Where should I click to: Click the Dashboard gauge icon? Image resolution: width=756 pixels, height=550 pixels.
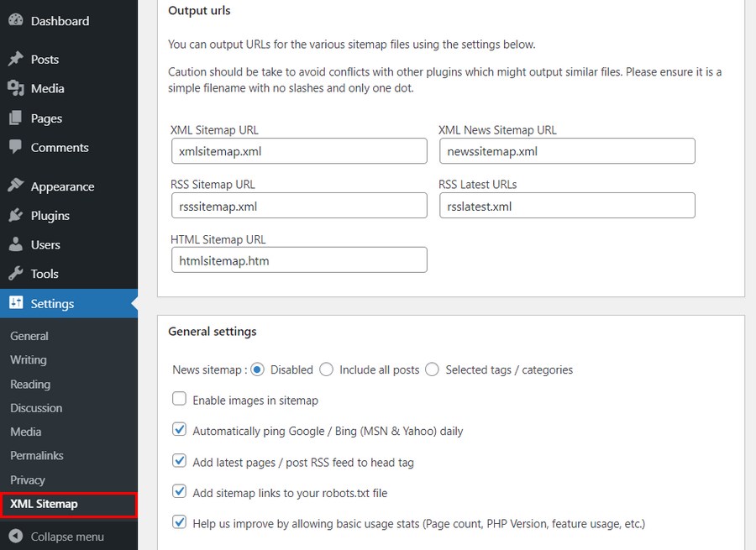coord(15,20)
